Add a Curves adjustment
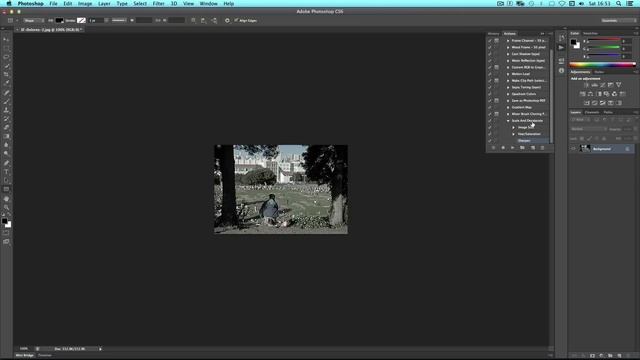Image resolution: width=640 pixels, height=360 pixels. [602, 85]
